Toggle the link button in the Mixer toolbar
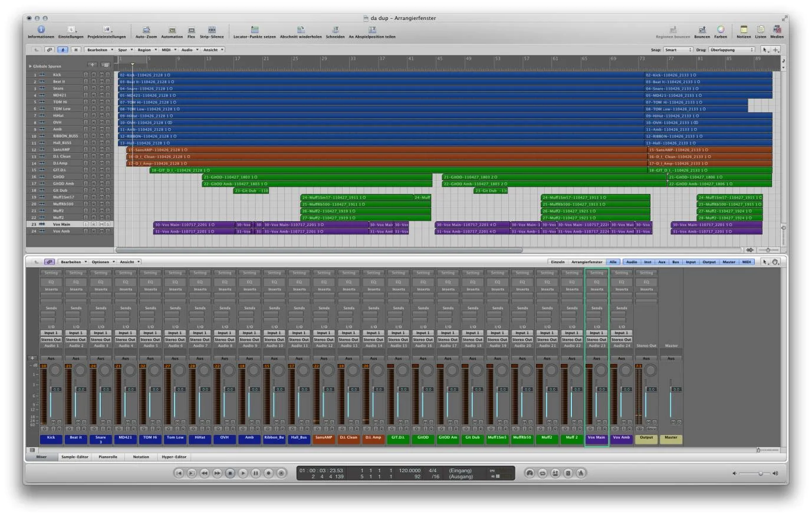Image resolution: width=812 pixels, height=517 pixels. point(50,262)
